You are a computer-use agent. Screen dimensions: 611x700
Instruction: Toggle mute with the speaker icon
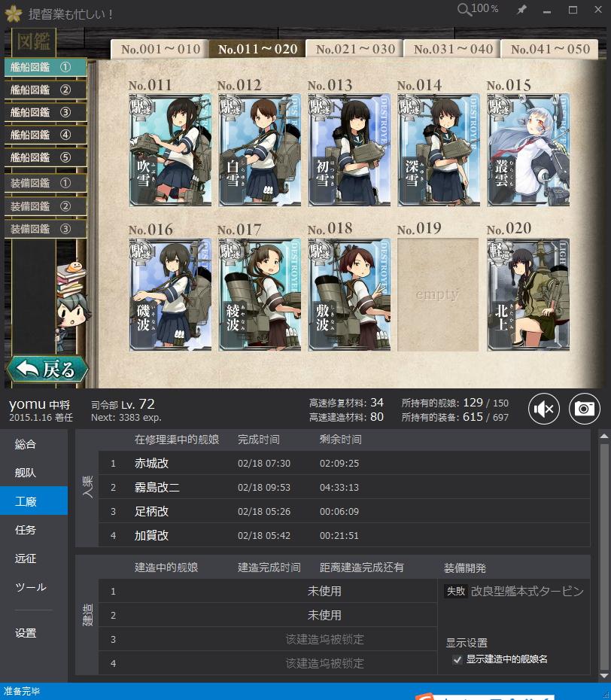pos(543,409)
